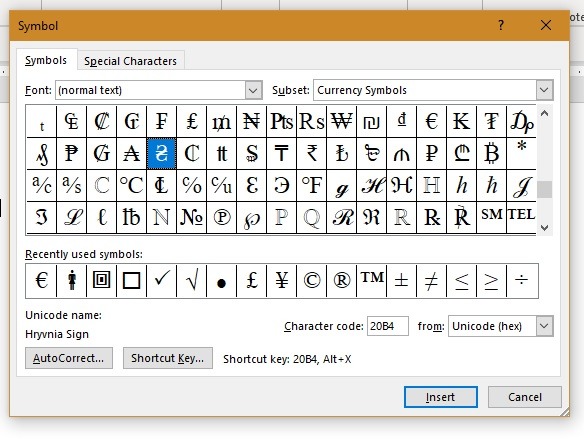Select recently used square root symbol

coord(191,281)
